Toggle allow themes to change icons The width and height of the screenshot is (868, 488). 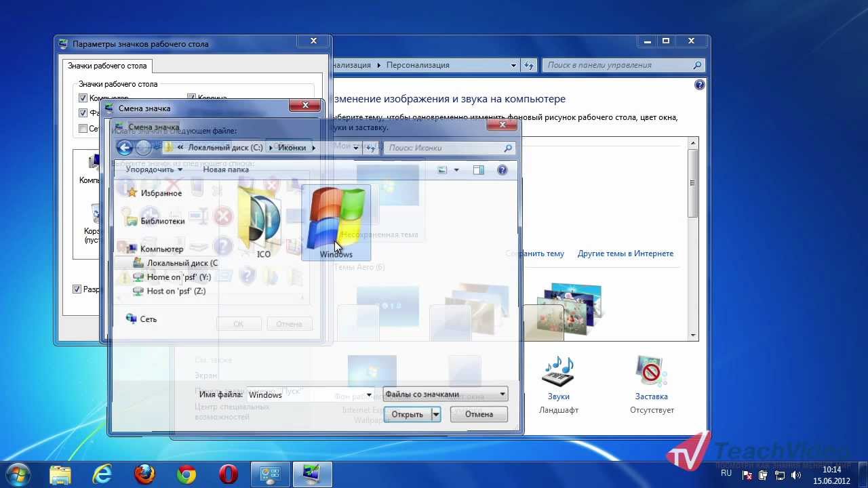[77, 289]
